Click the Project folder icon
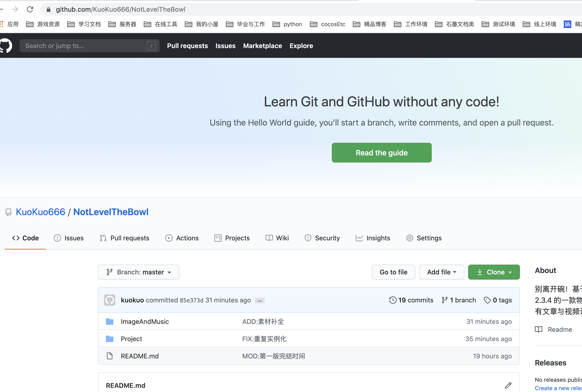The height and width of the screenshot is (392, 582). point(110,339)
